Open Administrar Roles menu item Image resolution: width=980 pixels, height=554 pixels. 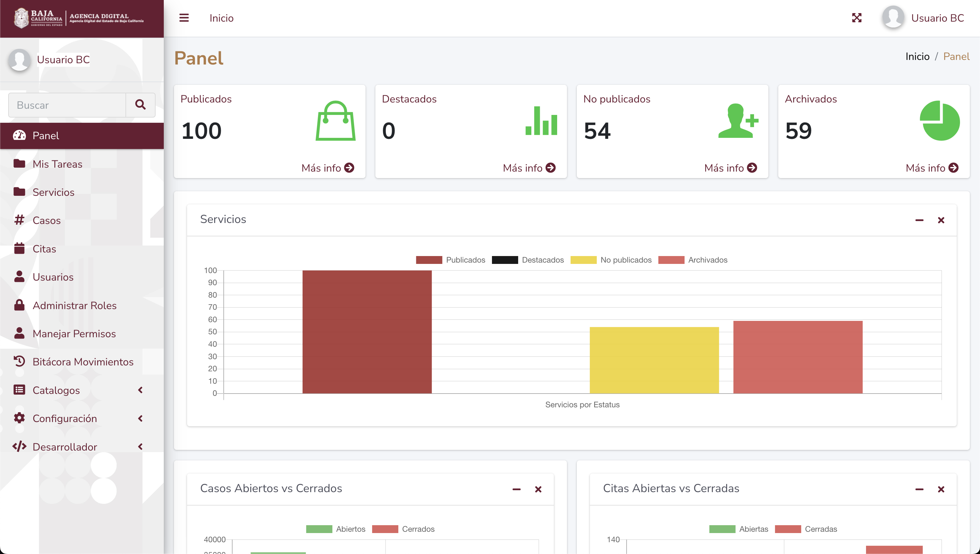coord(74,305)
